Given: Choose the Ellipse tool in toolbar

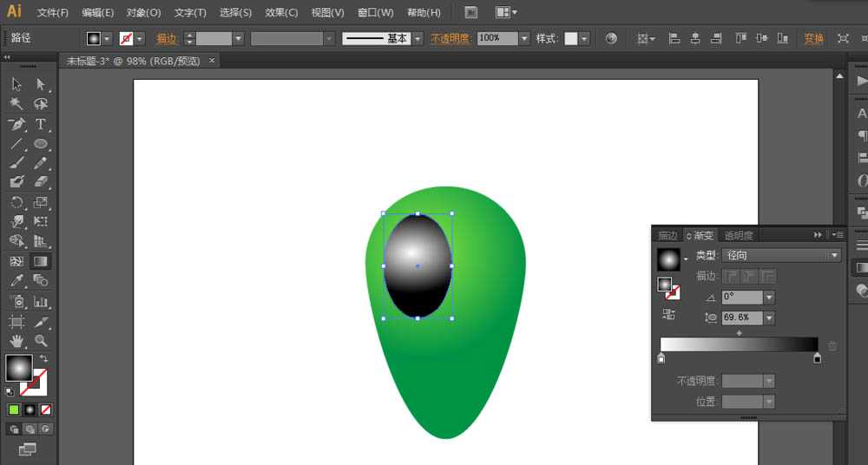Looking at the screenshot, I should tap(40, 144).
